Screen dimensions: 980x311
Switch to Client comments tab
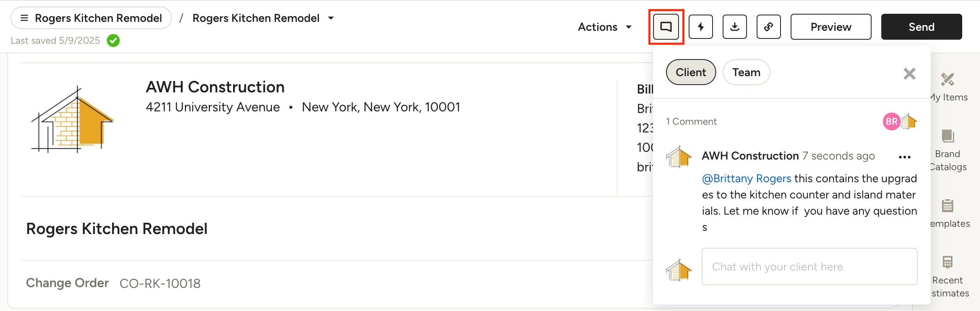click(x=691, y=72)
